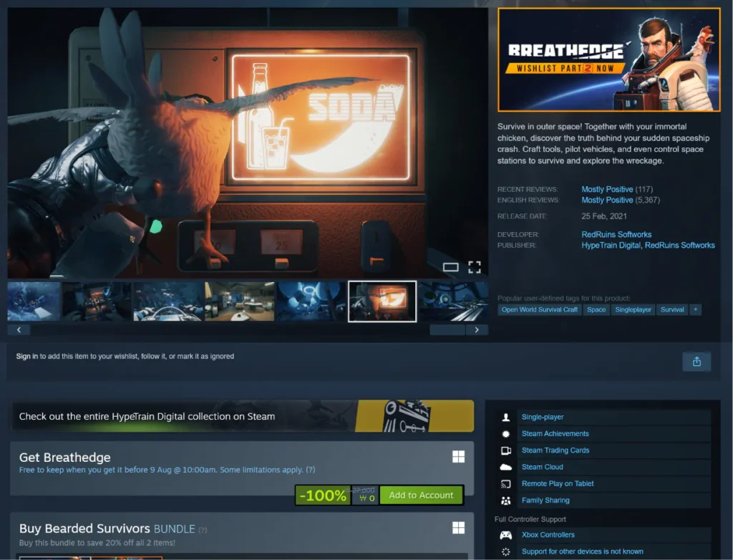Open the Single-player feature link
The image size is (733, 560).
click(543, 417)
